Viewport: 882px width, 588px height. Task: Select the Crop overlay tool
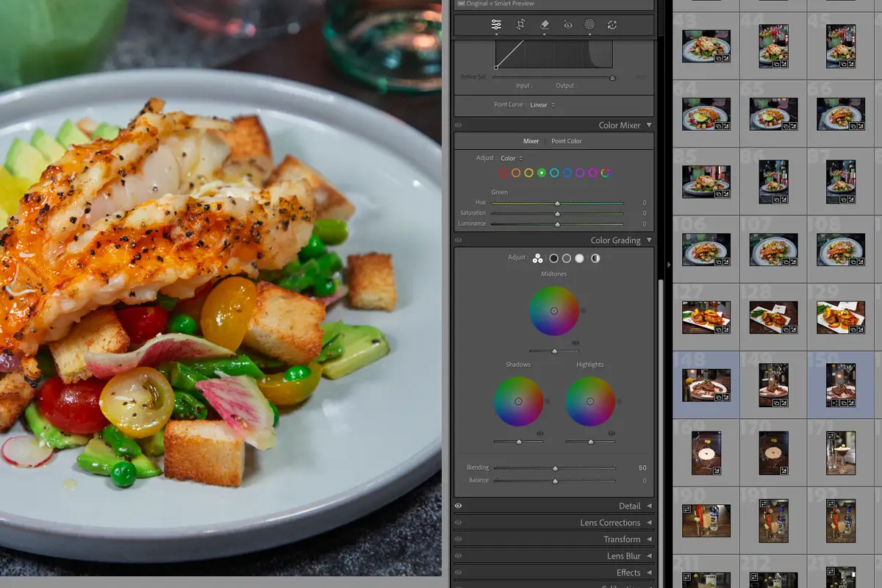click(x=520, y=24)
